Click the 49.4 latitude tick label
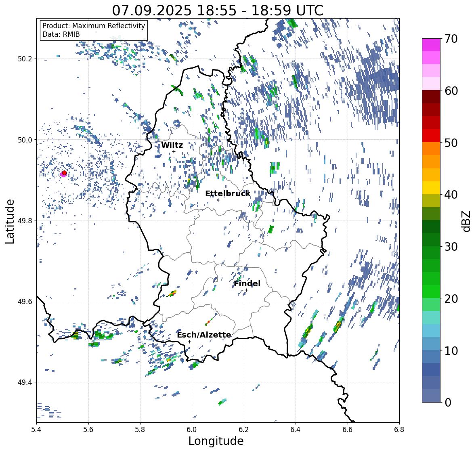Image resolution: width=476 pixels, height=451 pixels. pos(25,382)
